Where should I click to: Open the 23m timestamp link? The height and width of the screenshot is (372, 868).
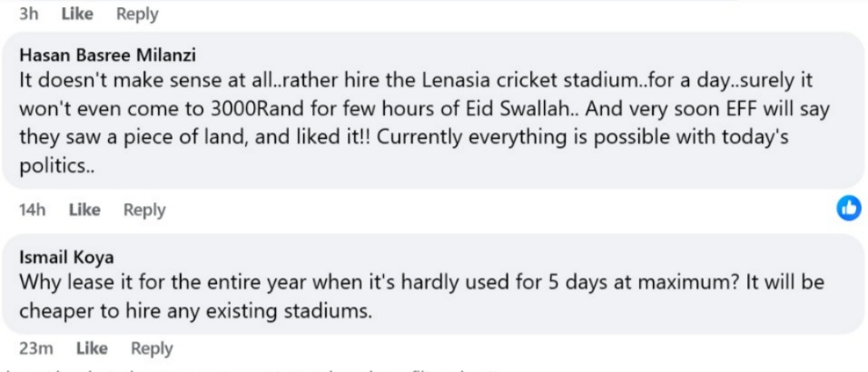click(x=36, y=348)
